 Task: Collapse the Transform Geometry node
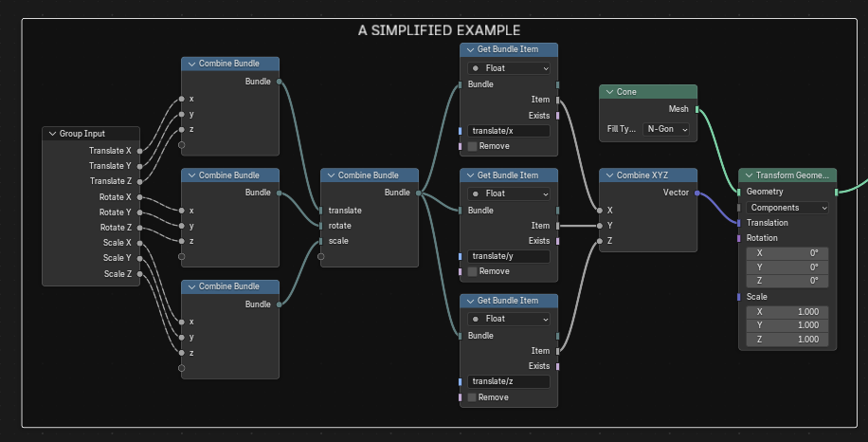coord(749,175)
